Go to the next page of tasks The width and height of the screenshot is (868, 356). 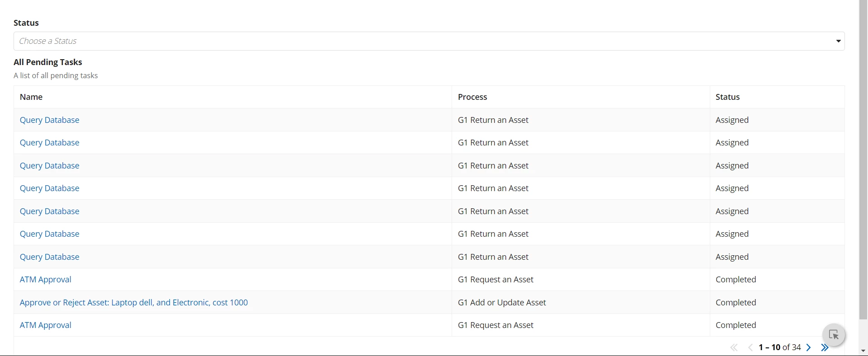809,347
